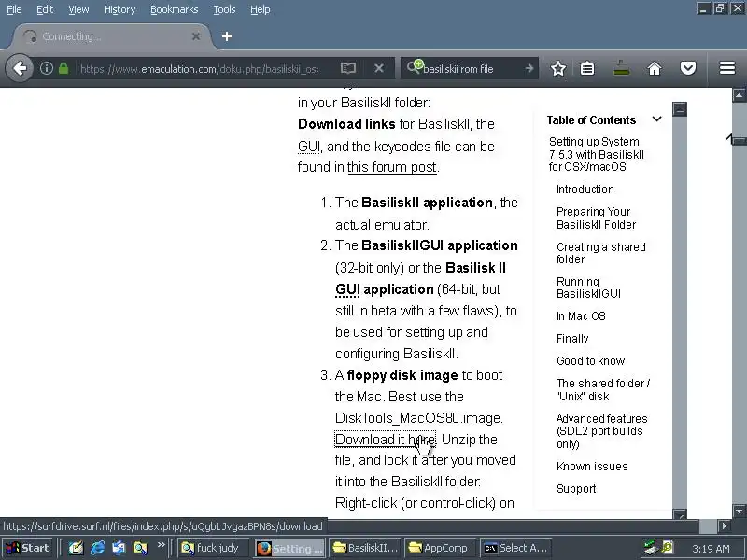
Task: Jump to 'Good to know' section
Action: click(590, 361)
